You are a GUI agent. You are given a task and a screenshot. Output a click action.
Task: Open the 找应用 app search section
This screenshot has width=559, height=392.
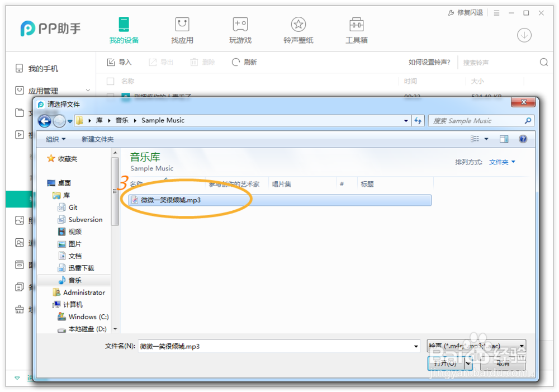tap(182, 30)
